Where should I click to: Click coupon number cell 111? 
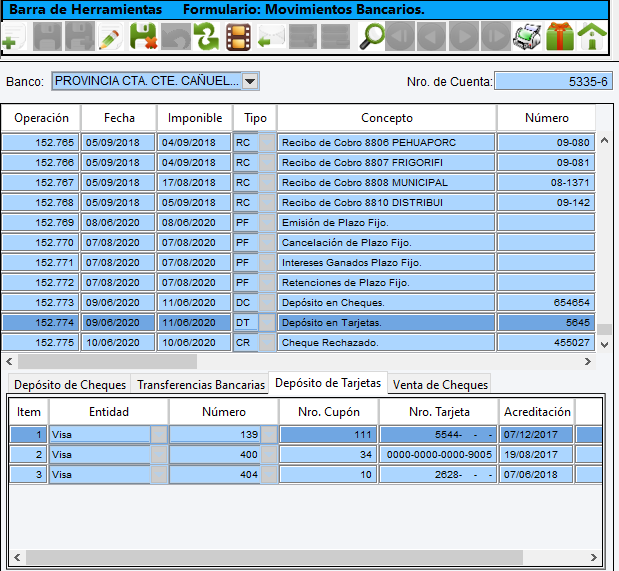pos(328,434)
